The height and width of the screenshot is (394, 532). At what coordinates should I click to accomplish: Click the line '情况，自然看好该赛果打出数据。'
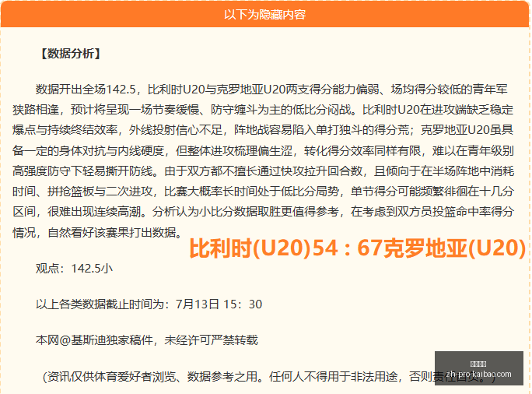99,233
